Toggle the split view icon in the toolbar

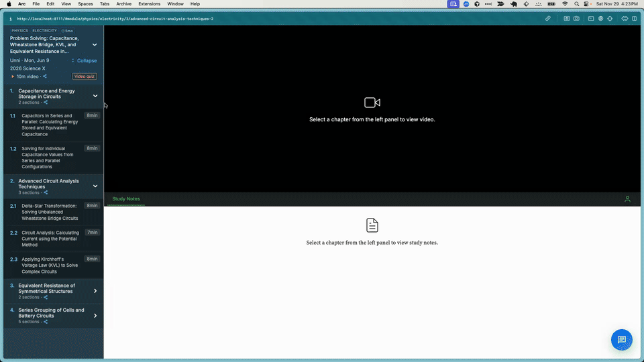coord(634,19)
